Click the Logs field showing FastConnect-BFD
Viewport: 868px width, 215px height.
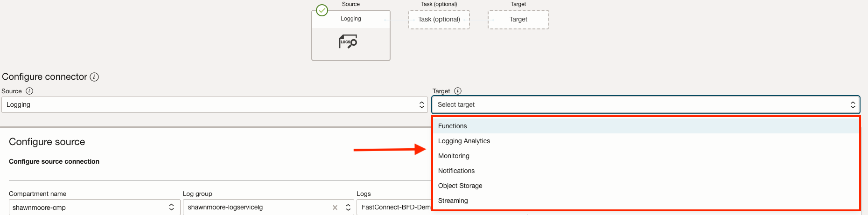(x=395, y=208)
